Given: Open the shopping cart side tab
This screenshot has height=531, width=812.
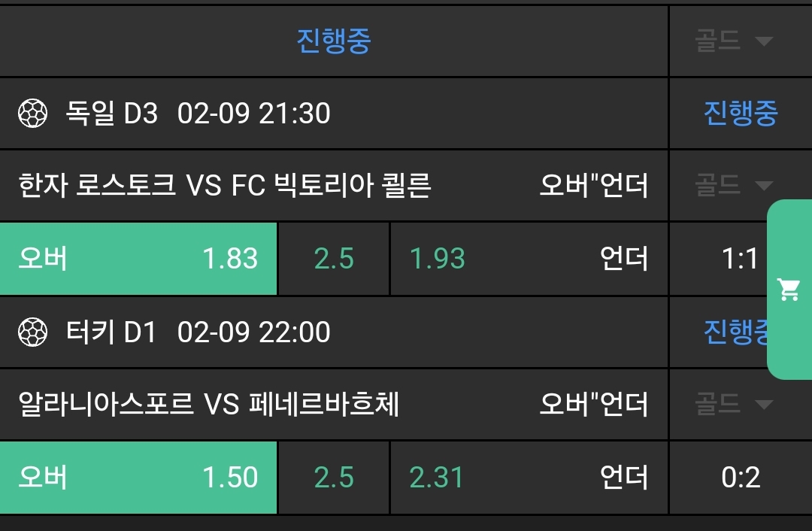Looking at the screenshot, I should pyautogui.click(x=789, y=290).
